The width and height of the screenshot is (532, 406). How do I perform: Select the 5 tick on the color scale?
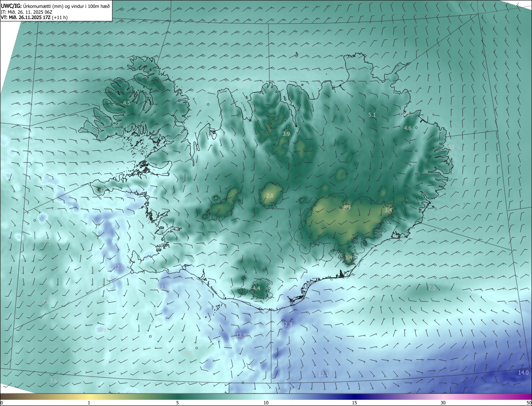pos(177,403)
